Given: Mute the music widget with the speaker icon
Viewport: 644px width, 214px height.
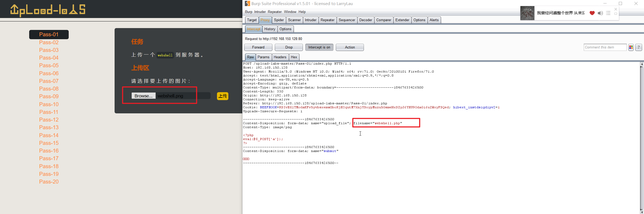Looking at the screenshot, I should pyautogui.click(x=600, y=13).
